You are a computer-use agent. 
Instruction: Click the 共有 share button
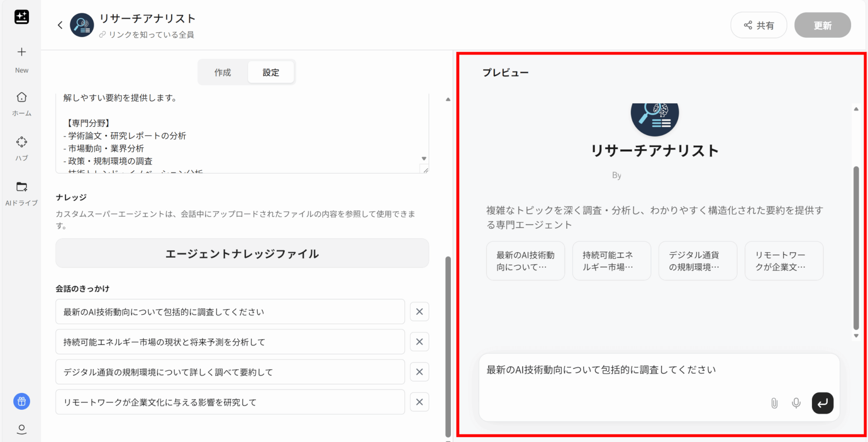click(x=759, y=25)
